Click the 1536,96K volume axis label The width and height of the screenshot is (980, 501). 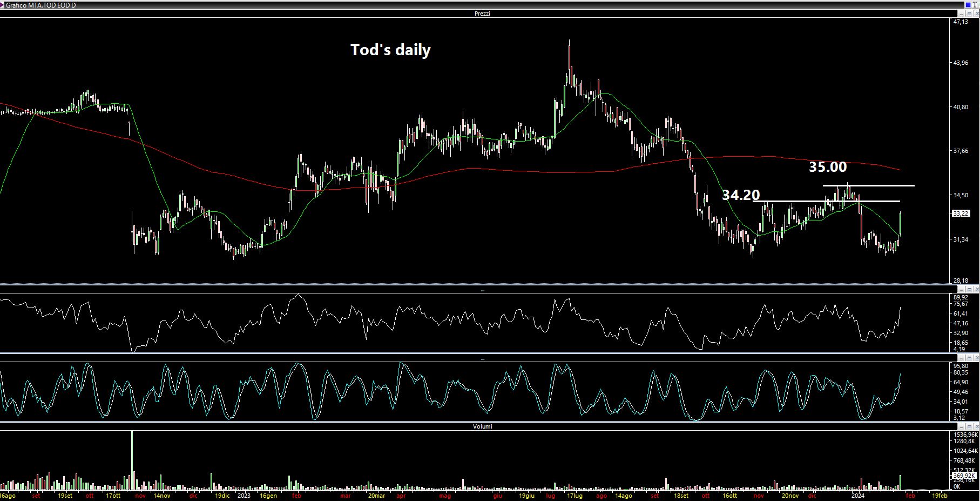click(965, 435)
